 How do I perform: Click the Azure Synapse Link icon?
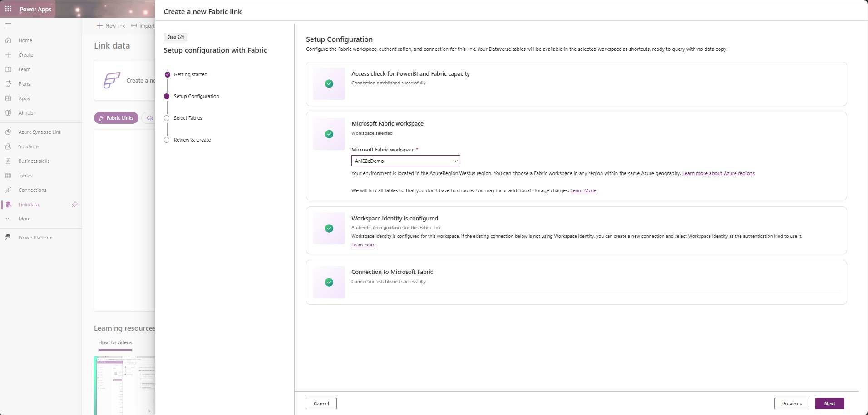click(x=8, y=132)
